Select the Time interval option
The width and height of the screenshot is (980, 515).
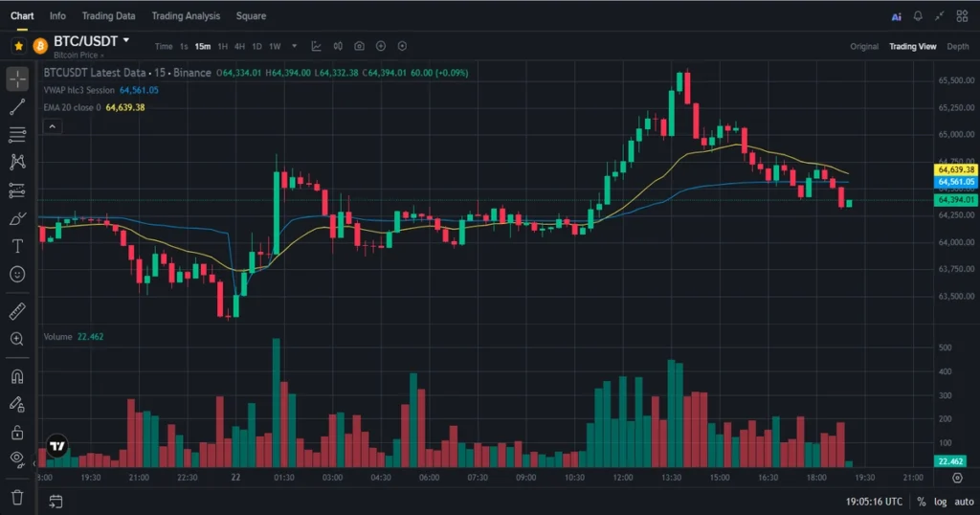(x=164, y=46)
